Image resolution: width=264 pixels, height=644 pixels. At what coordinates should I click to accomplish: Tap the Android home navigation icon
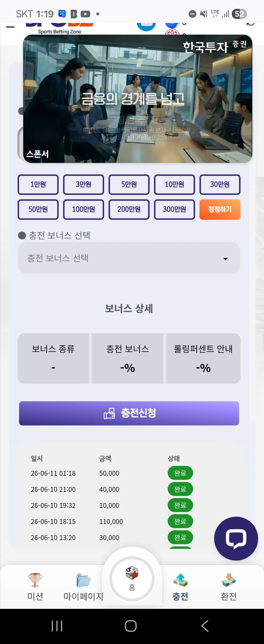[131, 626]
